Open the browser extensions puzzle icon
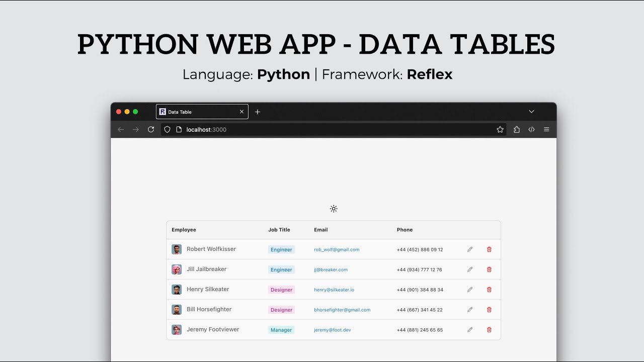Screen dimensions: 644x362 coord(517,130)
